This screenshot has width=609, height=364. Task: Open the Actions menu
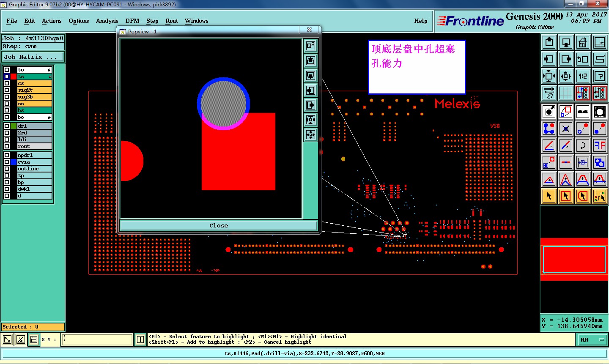click(52, 21)
